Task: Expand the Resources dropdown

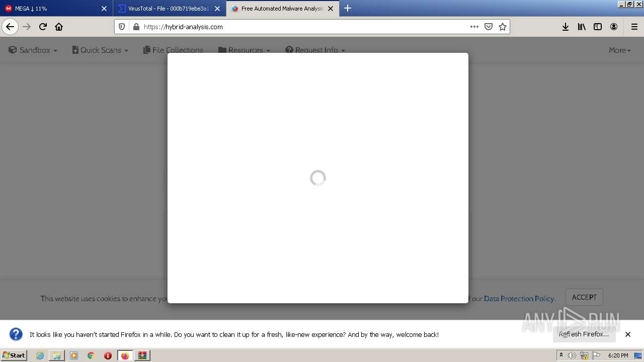Action: 244,50
